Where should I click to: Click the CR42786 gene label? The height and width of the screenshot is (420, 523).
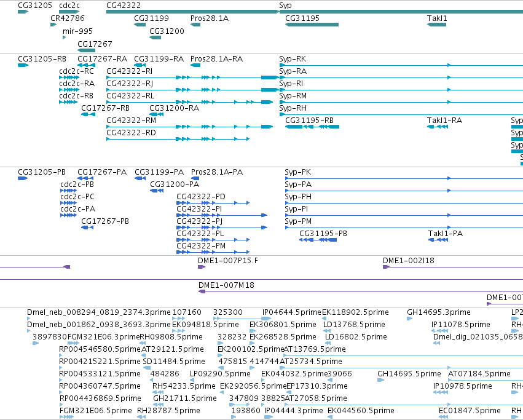[x=68, y=18]
